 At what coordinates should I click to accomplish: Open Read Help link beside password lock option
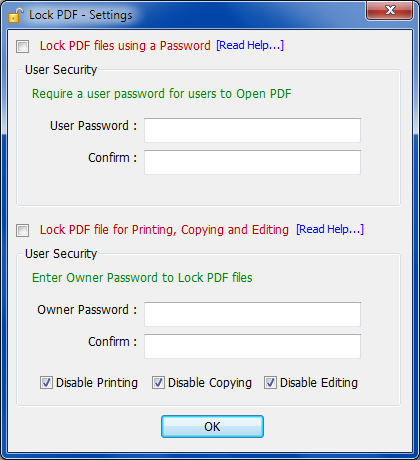pos(250,45)
